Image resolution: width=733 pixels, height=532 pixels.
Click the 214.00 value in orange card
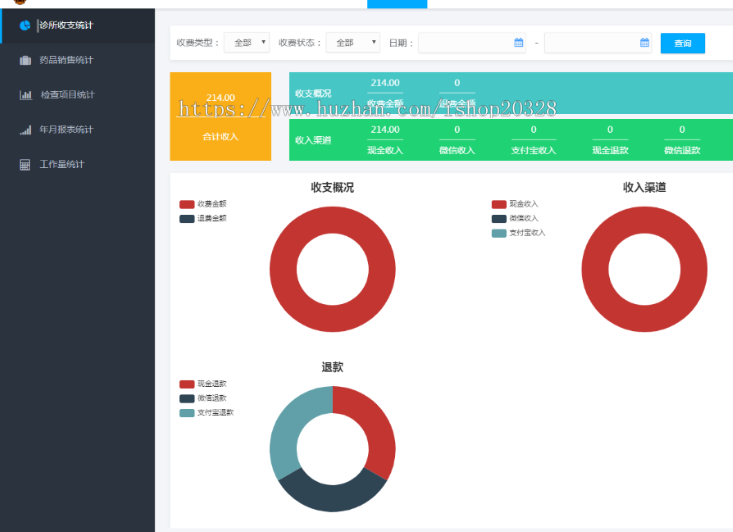point(221,98)
